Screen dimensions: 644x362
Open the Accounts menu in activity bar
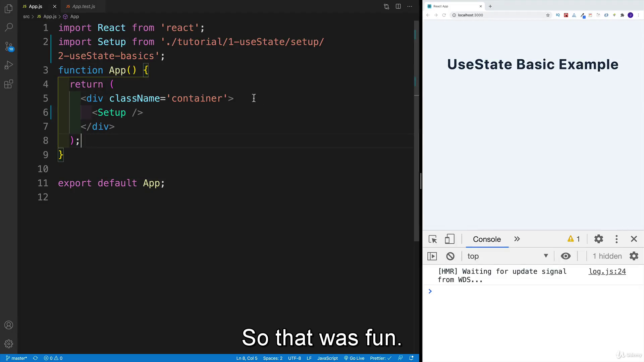coord(9,325)
